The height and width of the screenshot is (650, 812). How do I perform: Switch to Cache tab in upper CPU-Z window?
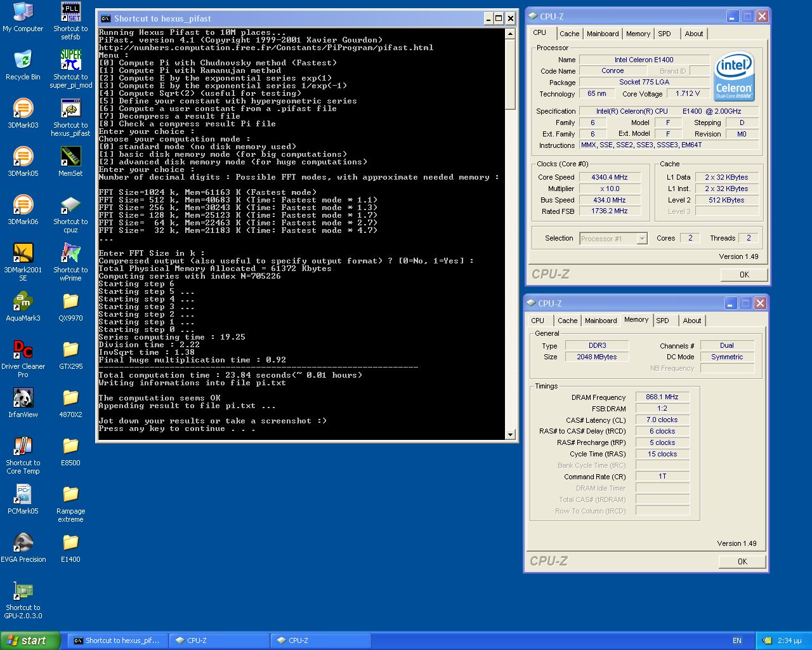(x=569, y=34)
